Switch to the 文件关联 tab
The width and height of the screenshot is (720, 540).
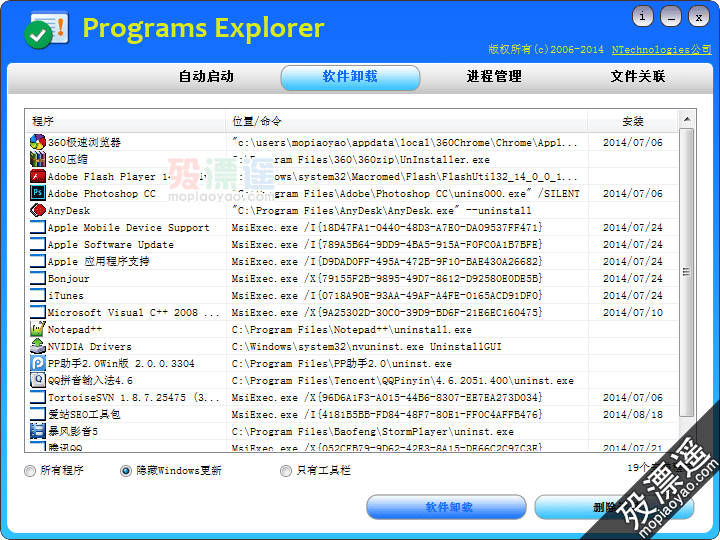638,76
